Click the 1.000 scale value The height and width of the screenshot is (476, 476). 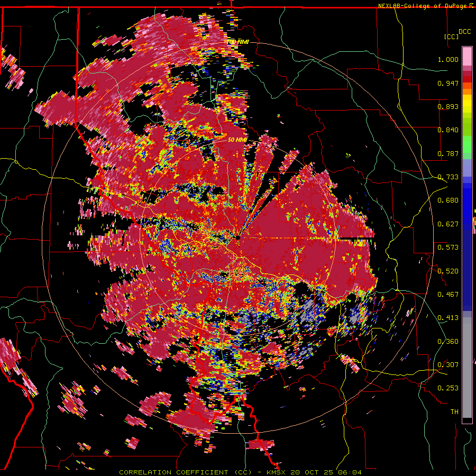point(448,59)
